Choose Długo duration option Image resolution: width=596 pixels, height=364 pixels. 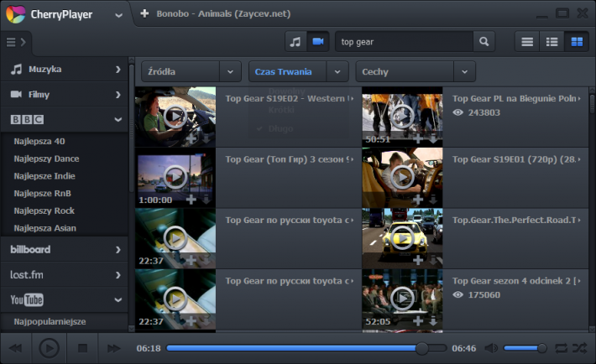(281, 128)
